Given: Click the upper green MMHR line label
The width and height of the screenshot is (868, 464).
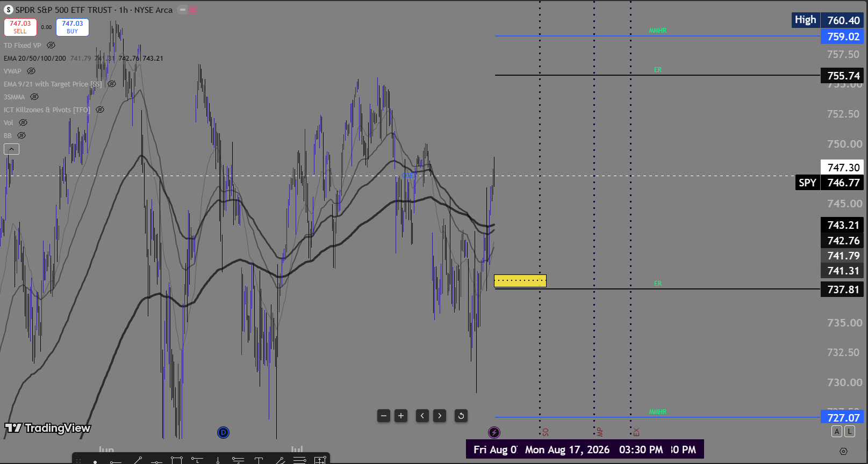Looking at the screenshot, I should pos(657,31).
